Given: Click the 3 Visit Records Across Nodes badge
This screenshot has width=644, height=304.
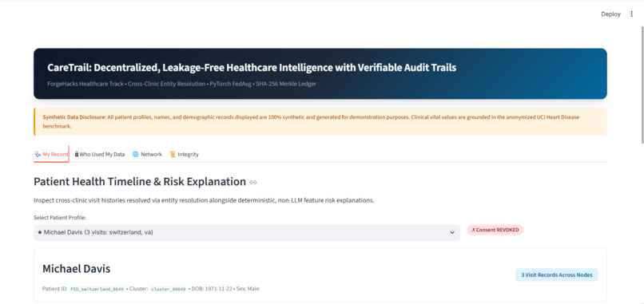Looking at the screenshot, I should tap(557, 274).
